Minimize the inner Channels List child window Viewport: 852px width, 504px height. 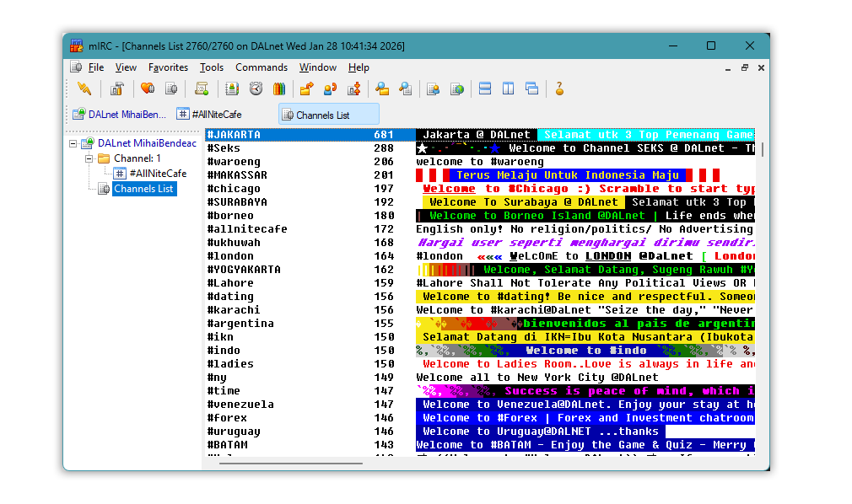(x=727, y=68)
